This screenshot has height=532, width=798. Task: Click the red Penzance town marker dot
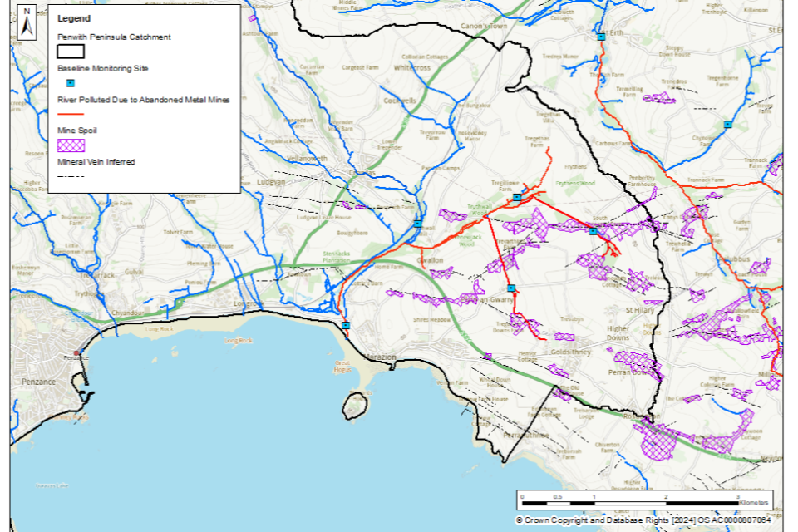pos(76,353)
